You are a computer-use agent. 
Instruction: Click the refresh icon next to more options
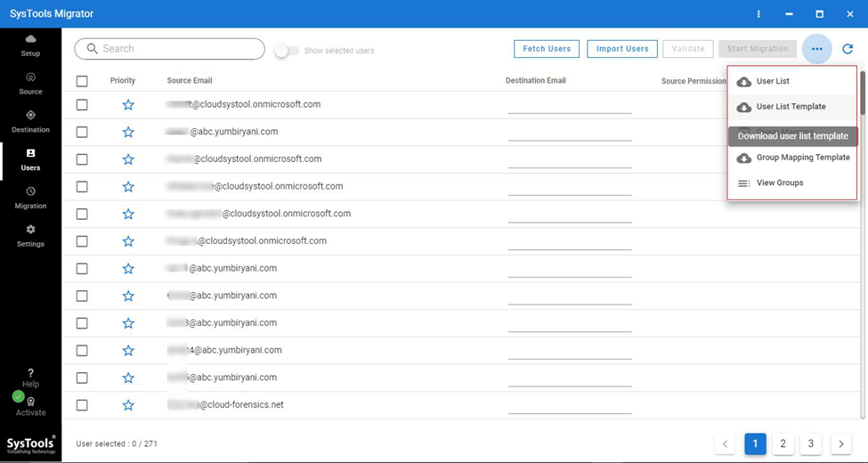[848, 49]
